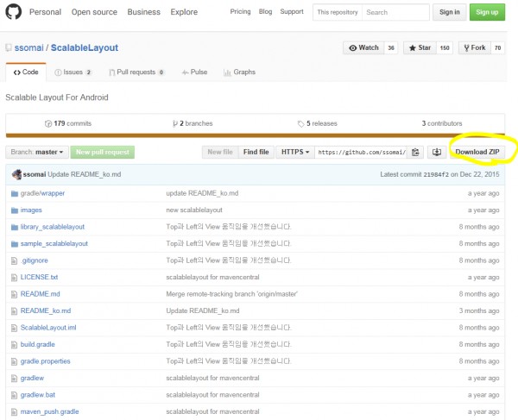The width and height of the screenshot is (518, 420).
Task: Click the clone in desktop icon
Action: (437, 152)
